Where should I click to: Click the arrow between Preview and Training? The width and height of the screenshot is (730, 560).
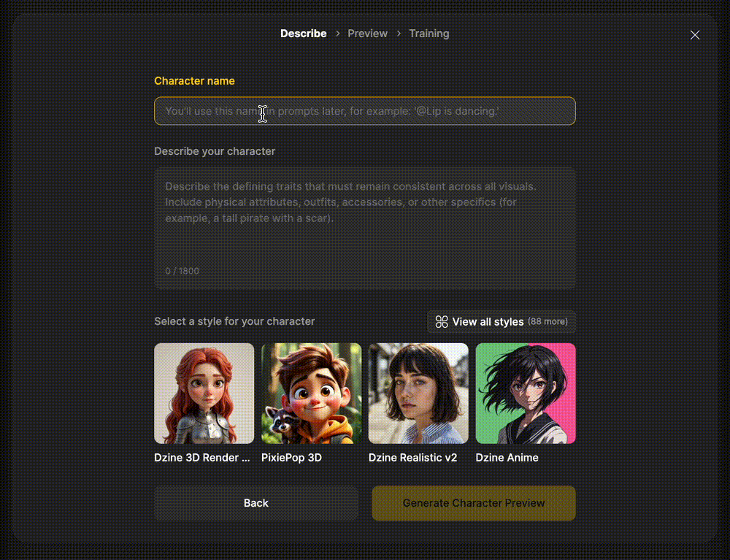tap(399, 34)
